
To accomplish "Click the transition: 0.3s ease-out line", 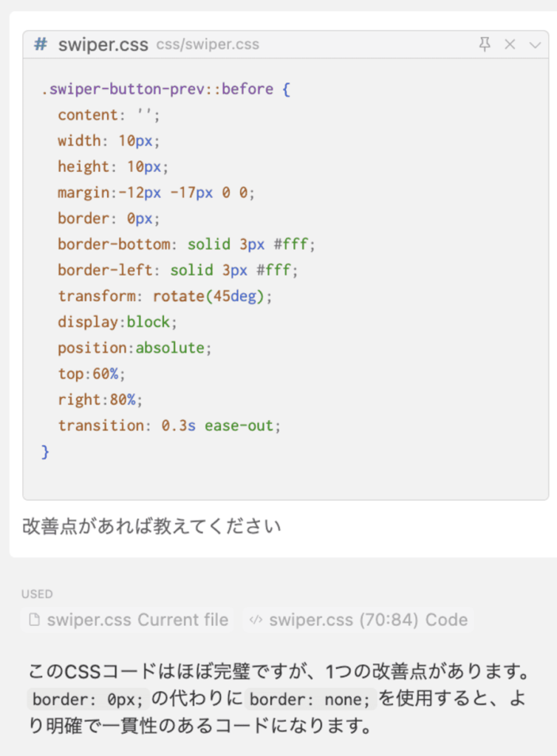I will pyautogui.click(x=169, y=426).
